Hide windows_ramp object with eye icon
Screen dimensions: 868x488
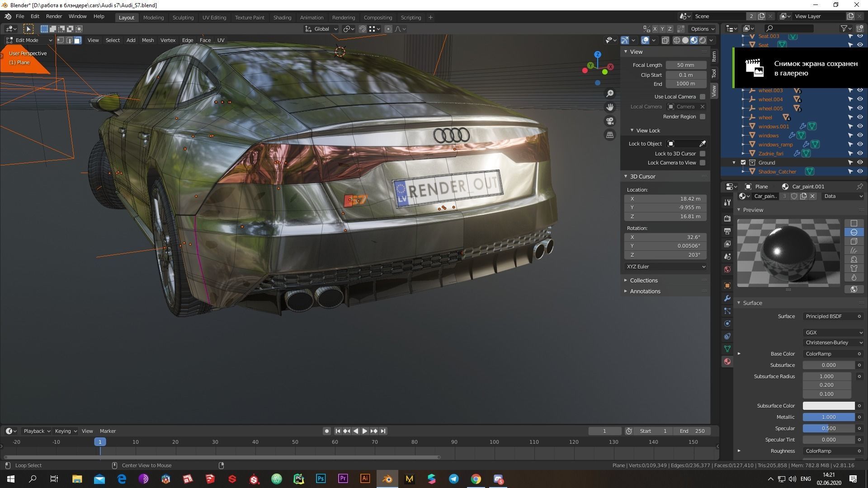tap(860, 145)
